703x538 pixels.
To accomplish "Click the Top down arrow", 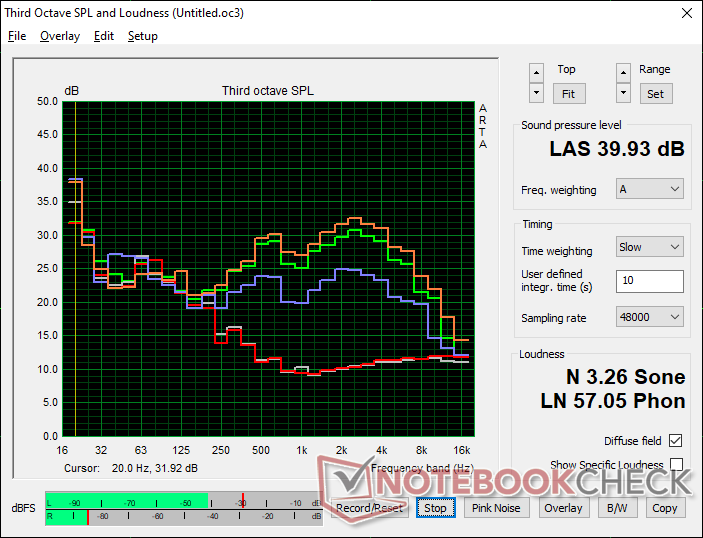I will (x=536, y=93).
